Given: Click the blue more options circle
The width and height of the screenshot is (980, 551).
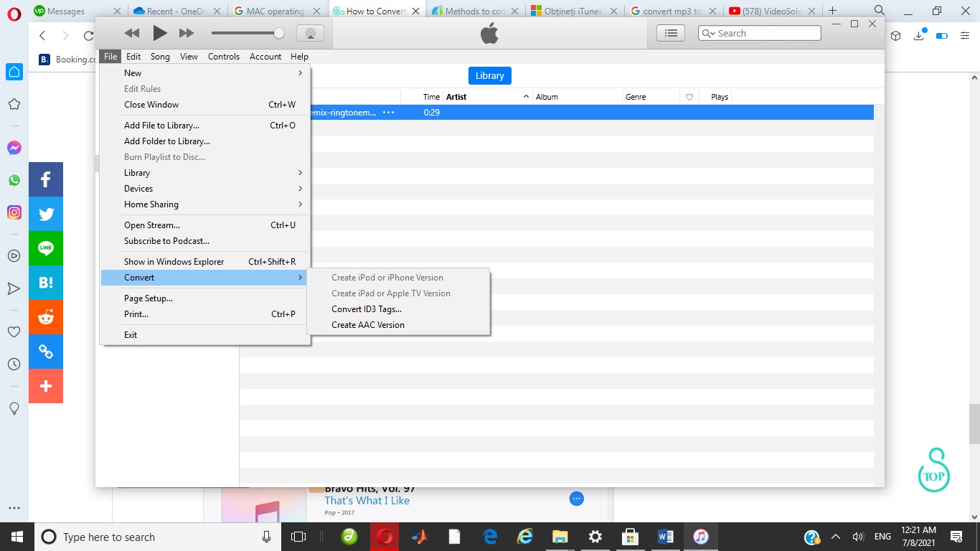Looking at the screenshot, I should pos(576,499).
